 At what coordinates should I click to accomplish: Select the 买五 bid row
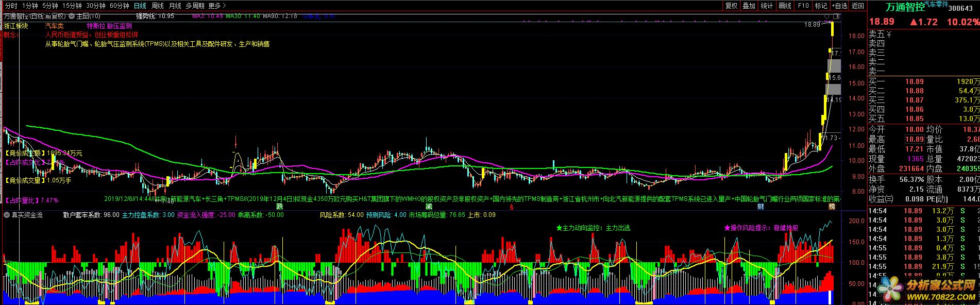(924, 118)
